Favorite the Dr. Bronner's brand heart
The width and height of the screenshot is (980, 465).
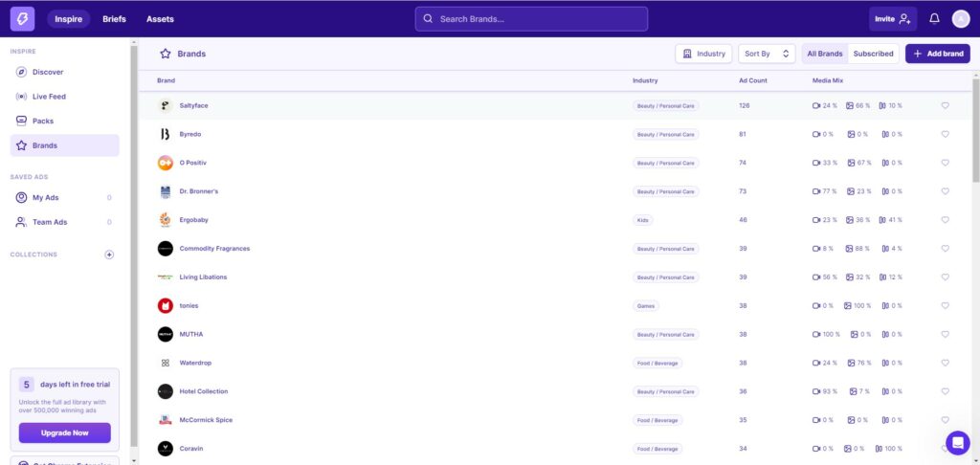point(945,191)
